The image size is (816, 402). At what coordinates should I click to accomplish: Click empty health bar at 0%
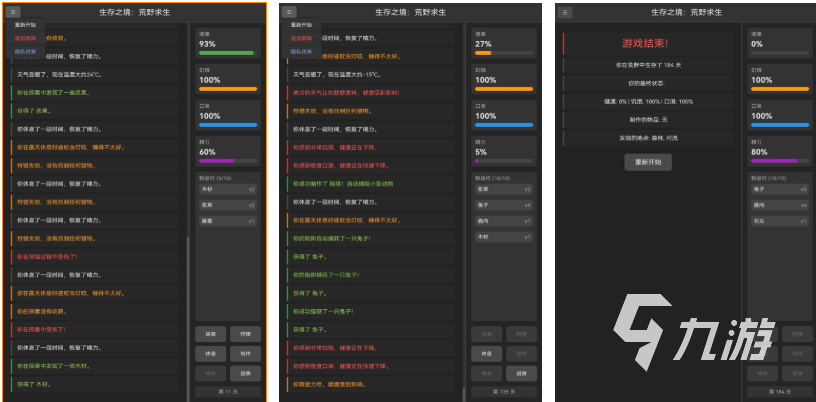coord(780,53)
